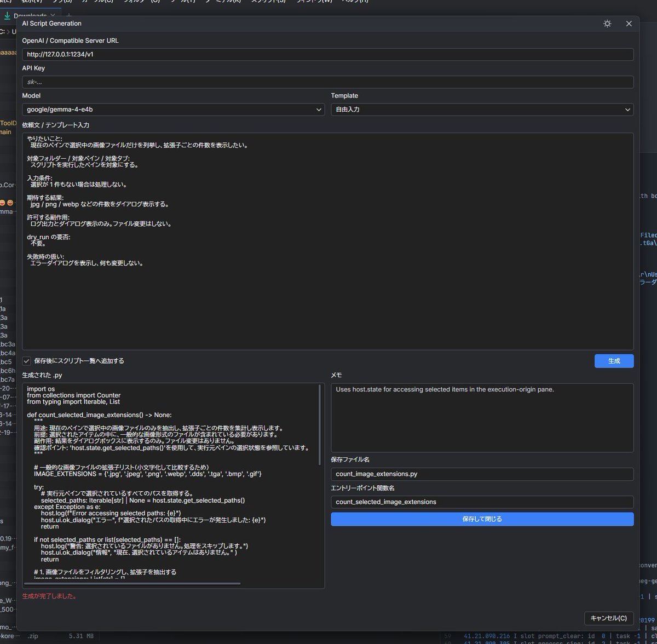Click the "def count_selected_image_extensions() -> None:" line

99,415
